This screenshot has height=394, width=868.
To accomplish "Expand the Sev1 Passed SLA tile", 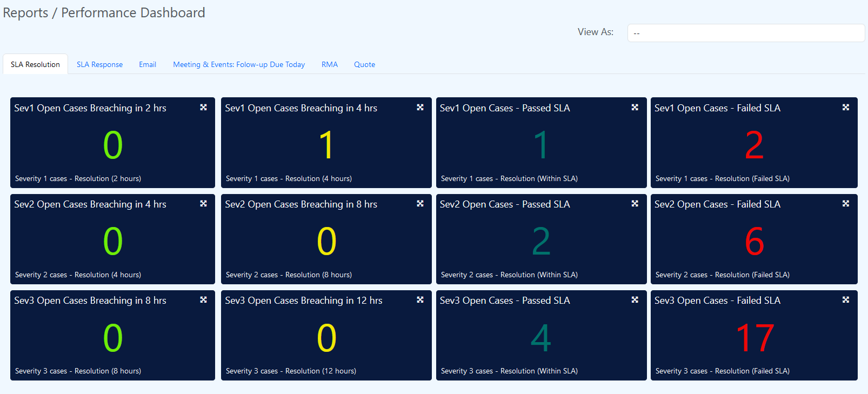I will click(635, 108).
